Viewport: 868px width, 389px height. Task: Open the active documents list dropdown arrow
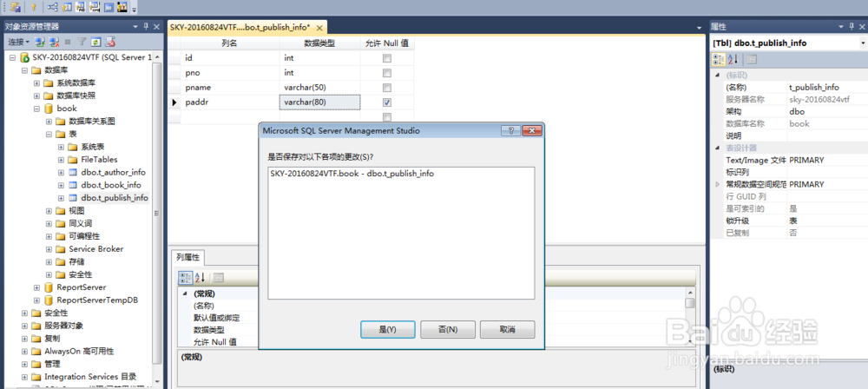coord(699,28)
